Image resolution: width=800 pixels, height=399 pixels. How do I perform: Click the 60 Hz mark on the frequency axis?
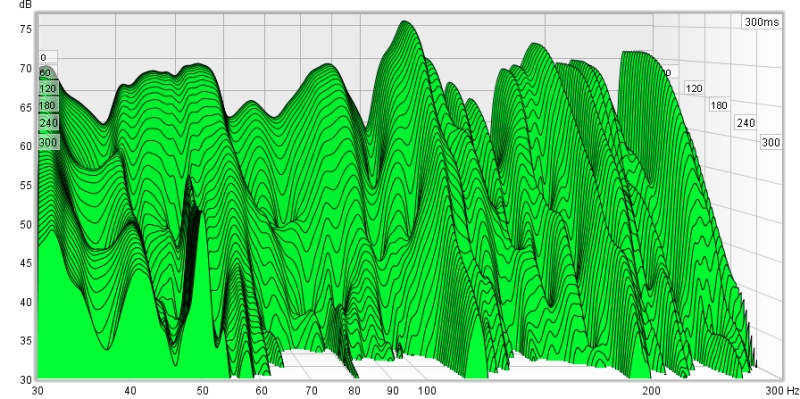pos(262,391)
